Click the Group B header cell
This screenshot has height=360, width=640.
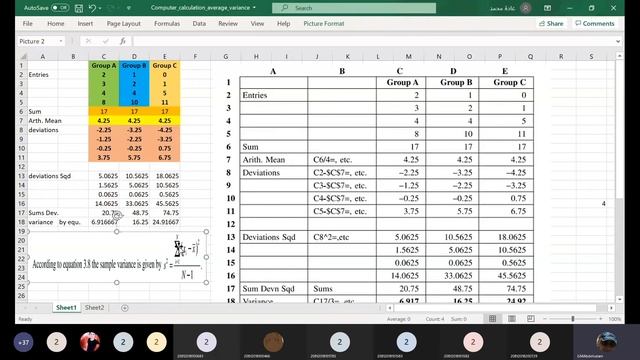click(134, 65)
